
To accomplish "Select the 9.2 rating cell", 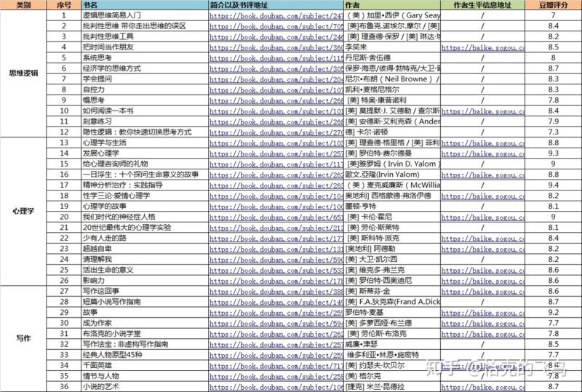I will (x=553, y=312).
